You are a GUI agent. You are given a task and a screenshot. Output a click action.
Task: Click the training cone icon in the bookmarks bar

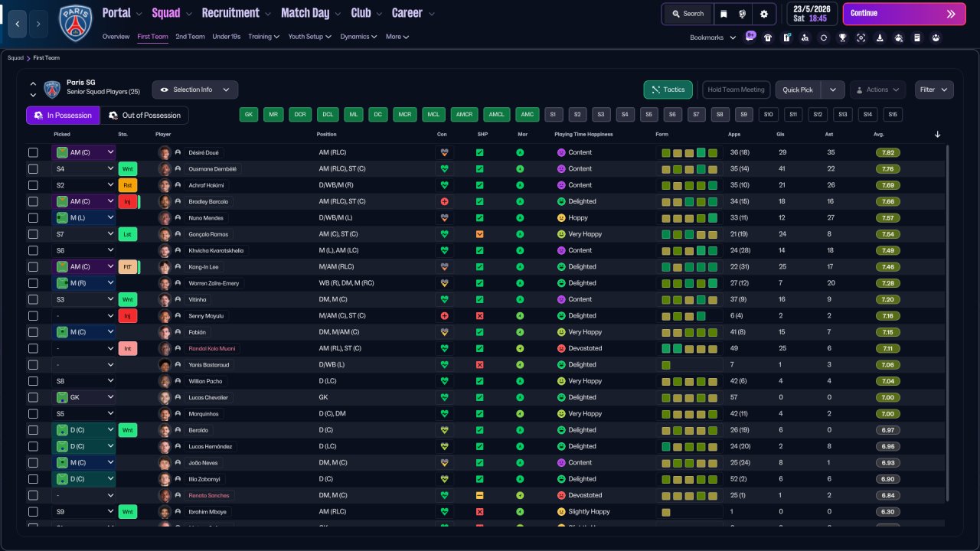click(x=880, y=37)
